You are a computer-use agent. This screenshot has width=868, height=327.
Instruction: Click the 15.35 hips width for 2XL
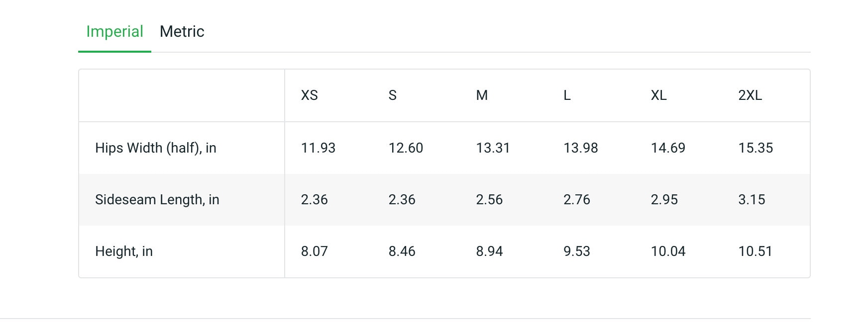(x=756, y=148)
